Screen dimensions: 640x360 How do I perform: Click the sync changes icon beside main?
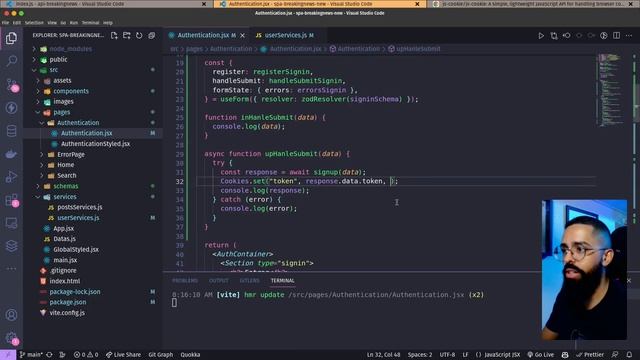pos(49,355)
